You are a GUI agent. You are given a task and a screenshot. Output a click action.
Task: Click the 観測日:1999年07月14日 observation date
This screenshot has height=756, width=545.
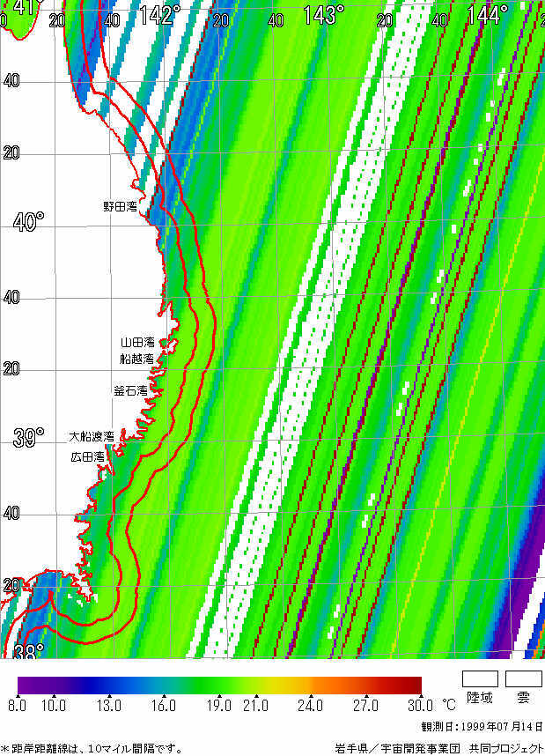point(482,727)
